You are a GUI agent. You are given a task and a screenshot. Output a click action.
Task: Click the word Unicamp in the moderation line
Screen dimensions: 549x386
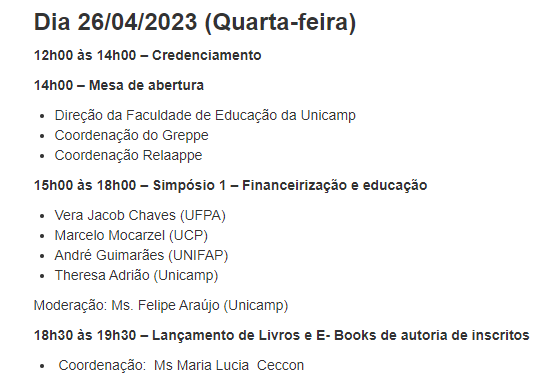click(257, 305)
